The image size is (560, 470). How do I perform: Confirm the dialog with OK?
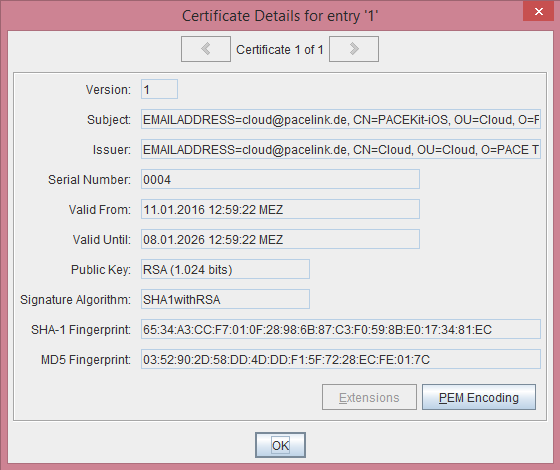pos(280,445)
